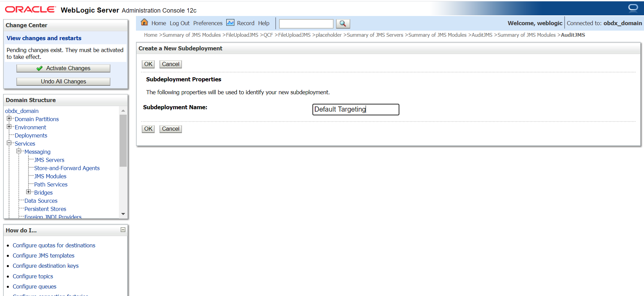Click the Home breadcrumb link

(151, 35)
